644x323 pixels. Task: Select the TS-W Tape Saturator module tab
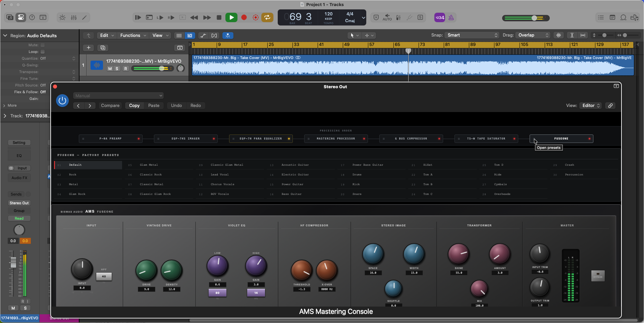point(486,139)
